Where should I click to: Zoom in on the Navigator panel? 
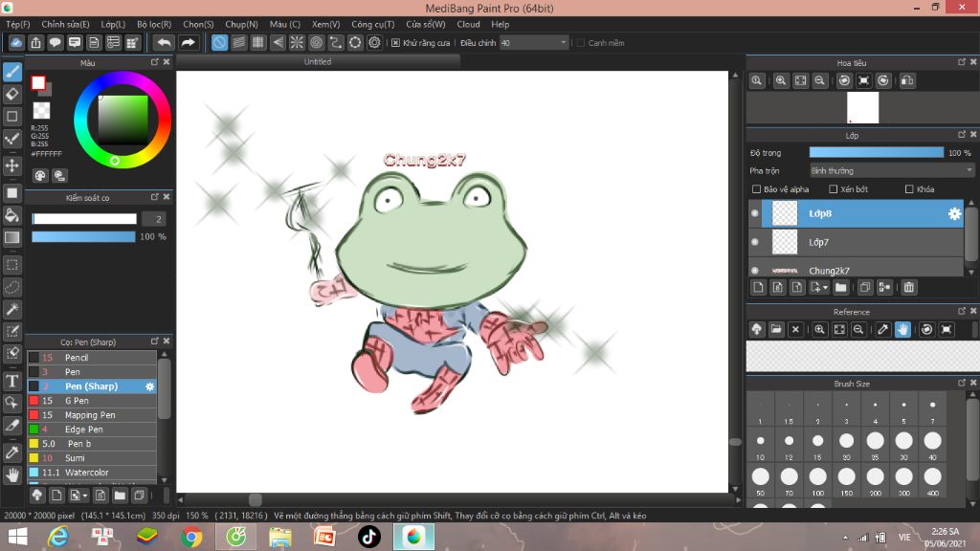[x=781, y=80]
